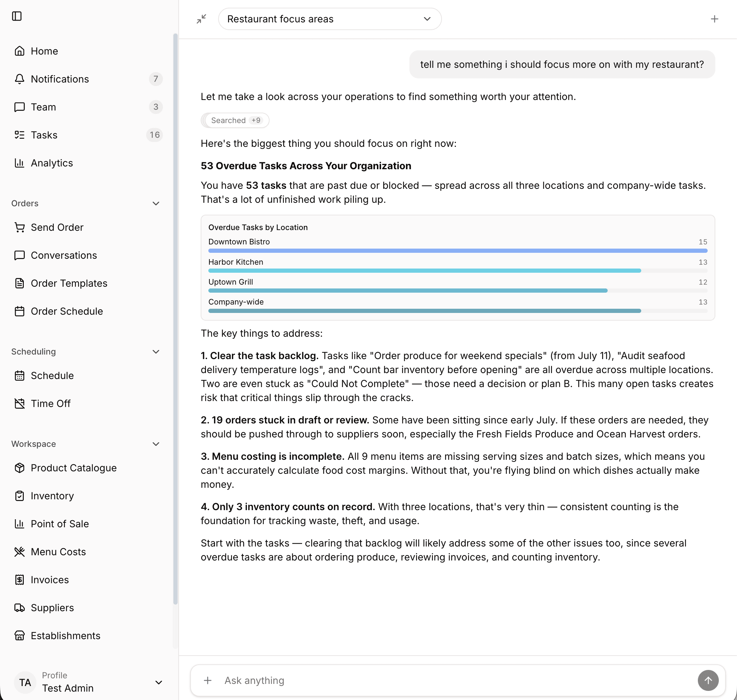Send message with the arrow button

coord(708,680)
